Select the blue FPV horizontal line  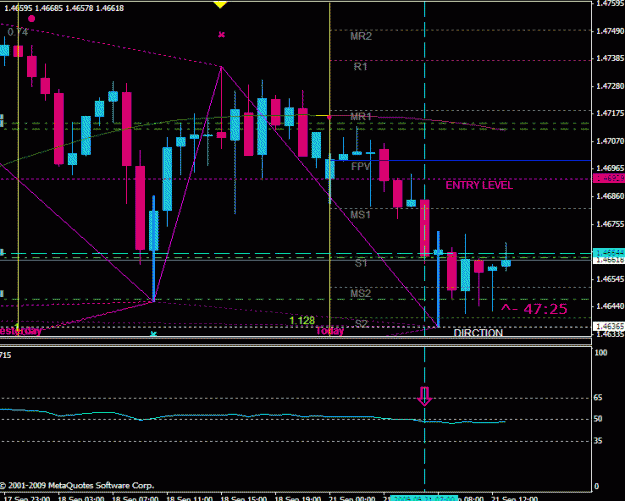point(462,161)
